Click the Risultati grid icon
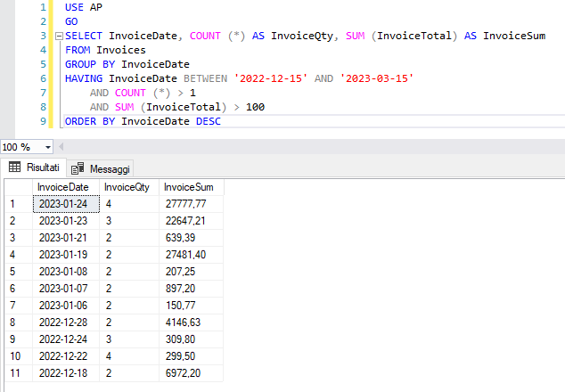The width and height of the screenshot is (565, 392). (x=14, y=167)
